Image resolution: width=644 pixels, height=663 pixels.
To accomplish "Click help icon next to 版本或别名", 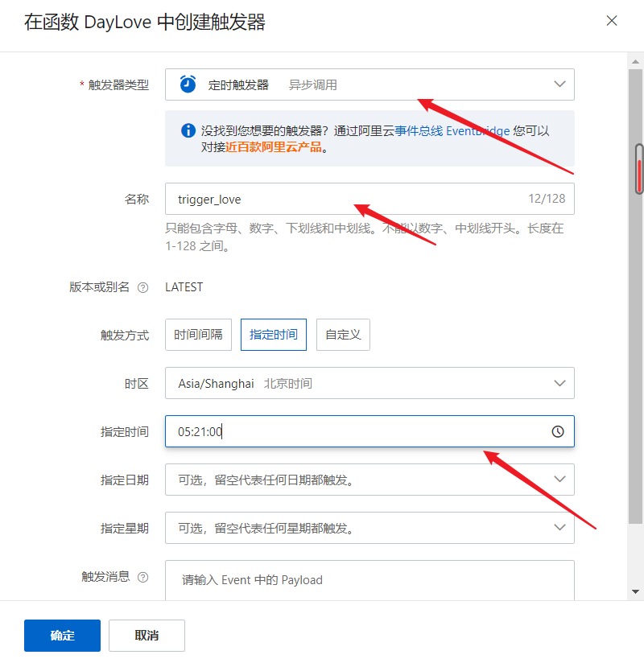I will click(x=143, y=287).
